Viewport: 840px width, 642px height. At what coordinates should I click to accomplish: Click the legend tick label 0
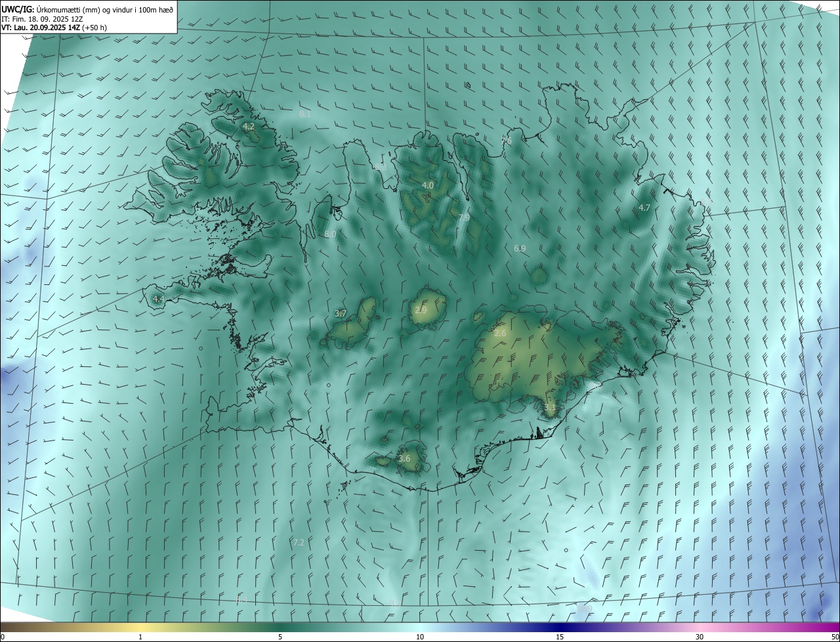click(x=3, y=637)
